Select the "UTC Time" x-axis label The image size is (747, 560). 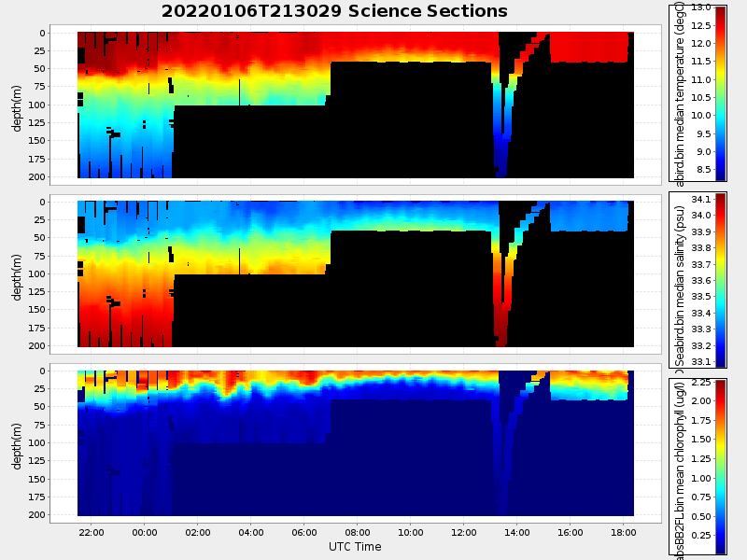click(x=355, y=546)
